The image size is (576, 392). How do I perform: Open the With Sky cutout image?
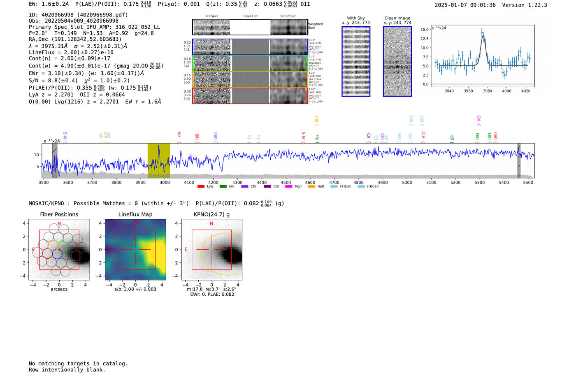tap(356, 61)
